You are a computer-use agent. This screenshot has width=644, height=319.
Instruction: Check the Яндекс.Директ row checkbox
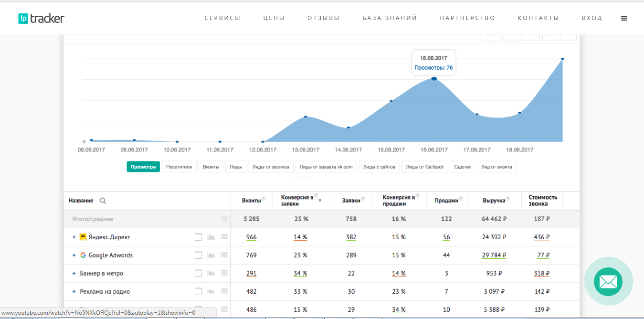point(198,237)
